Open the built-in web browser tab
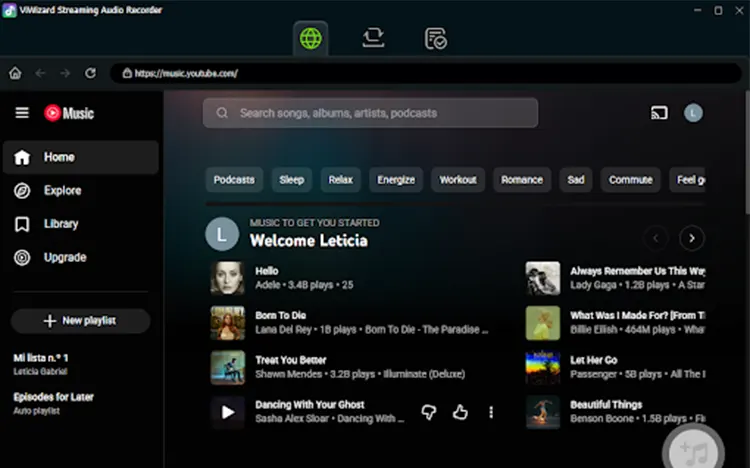Screen dimensions: 750x468 click(x=310, y=38)
